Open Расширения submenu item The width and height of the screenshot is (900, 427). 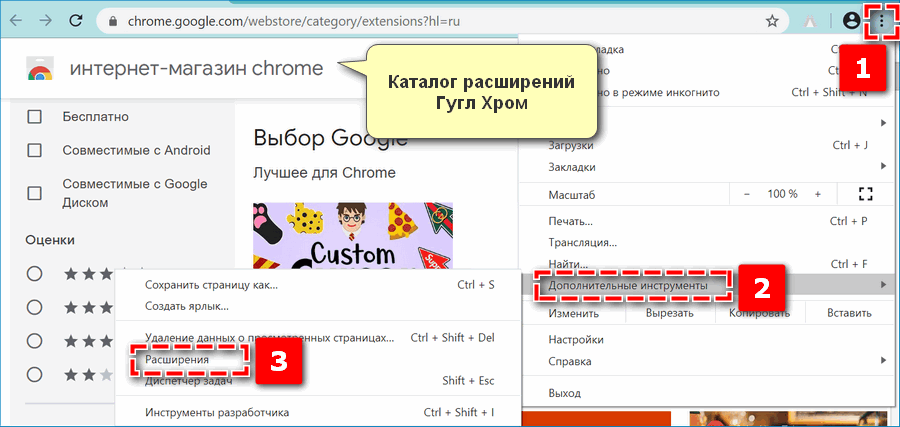pos(319,359)
